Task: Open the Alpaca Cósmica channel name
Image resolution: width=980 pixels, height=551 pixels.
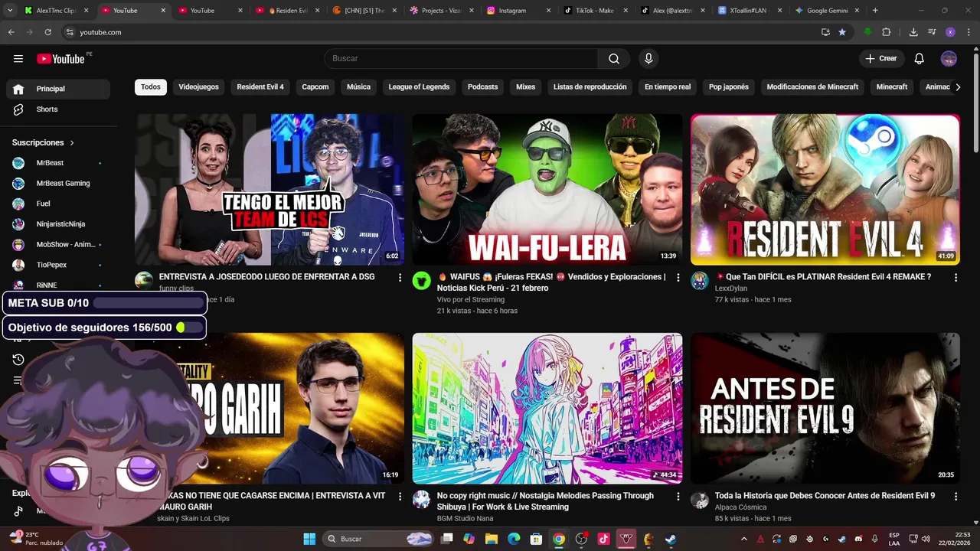Action: coord(740,507)
